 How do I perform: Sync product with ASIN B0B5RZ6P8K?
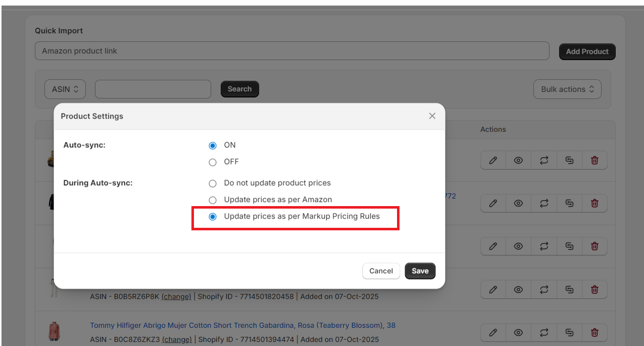tap(544, 290)
